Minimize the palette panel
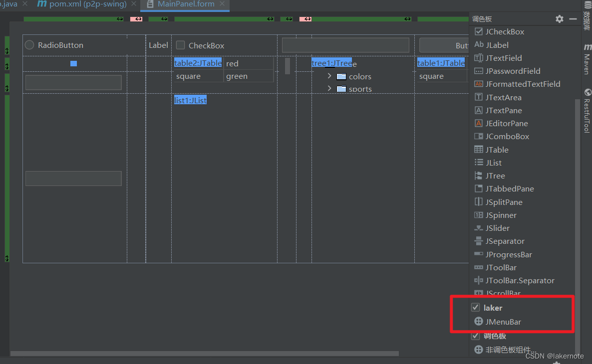The height and width of the screenshot is (364, 592). [x=573, y=19]
